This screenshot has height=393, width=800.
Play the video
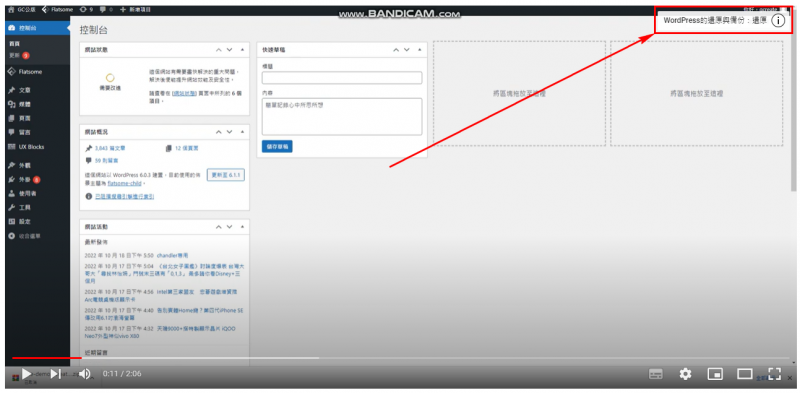click(x=27, y=374)
